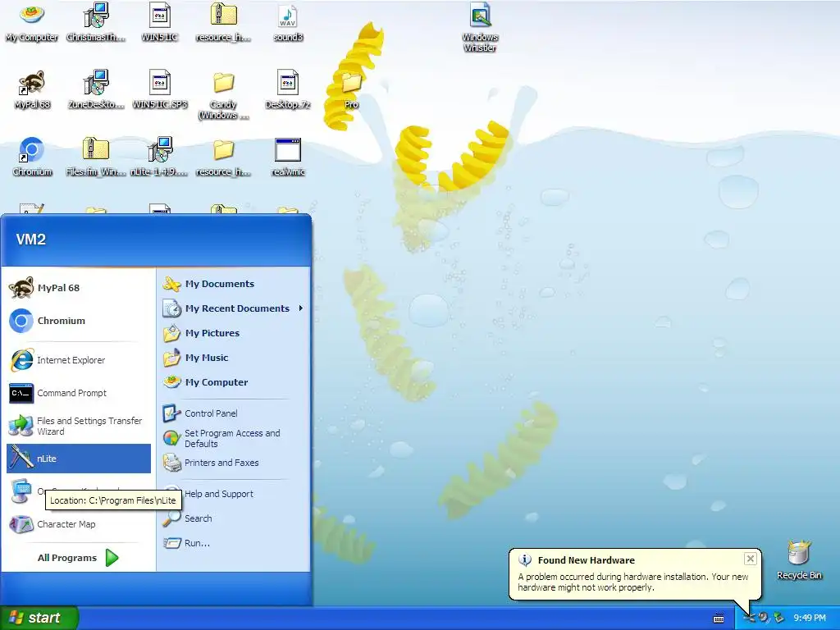
Task: Select the Desktop.7z file icon
Action: pyautogui.click(x=288, y=90)
